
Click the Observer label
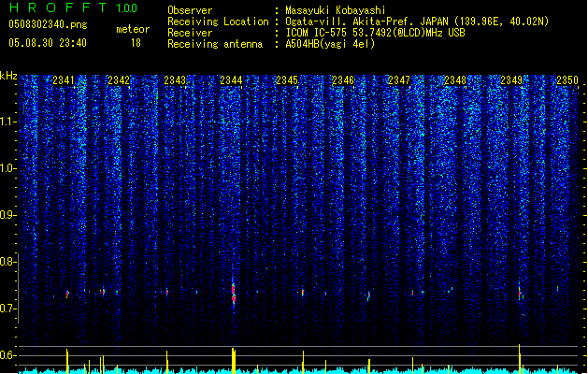tap(190, 10)
